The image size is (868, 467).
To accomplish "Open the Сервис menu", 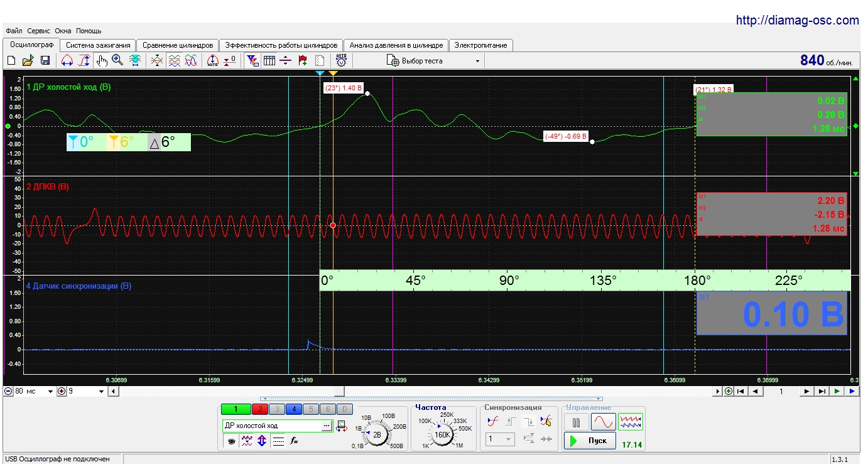I will (39, 31).
